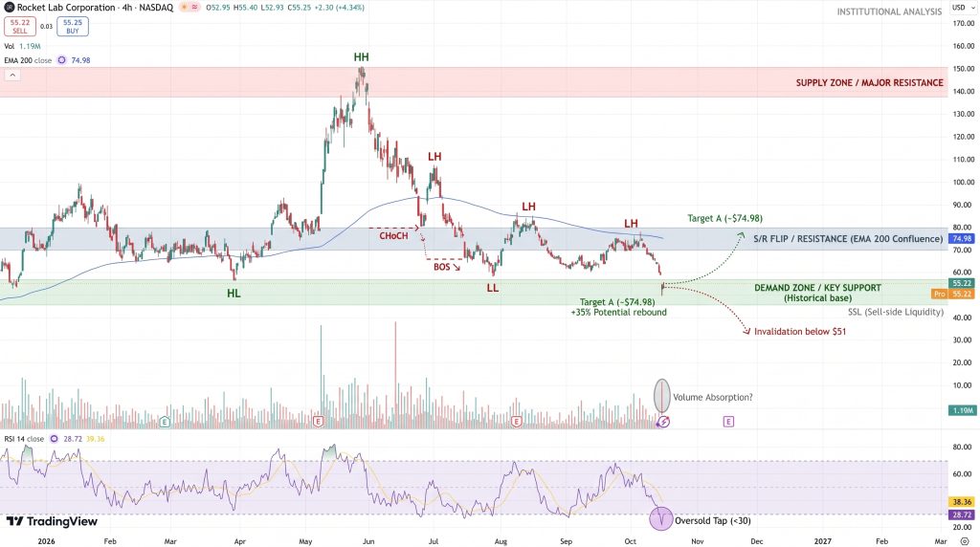This screenshot has height=547, width=980.
Task: Select the Oversold Tap (<30) annotation text
Action: point(712,521)
